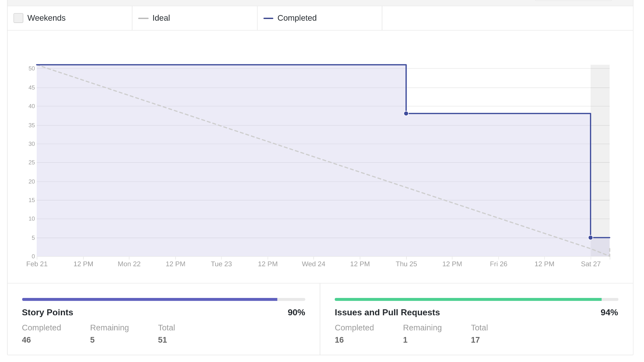Click the Sat 27 axis label

point(591,264)
